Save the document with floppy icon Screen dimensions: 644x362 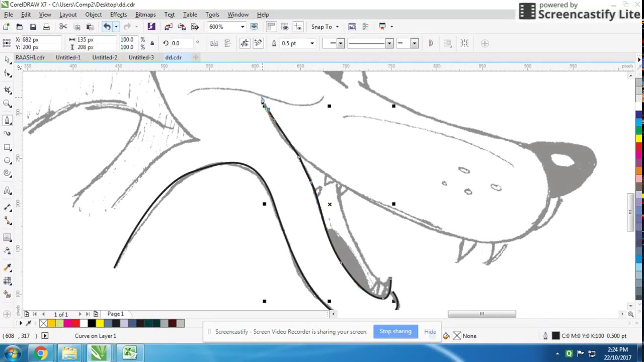point(33,27)
